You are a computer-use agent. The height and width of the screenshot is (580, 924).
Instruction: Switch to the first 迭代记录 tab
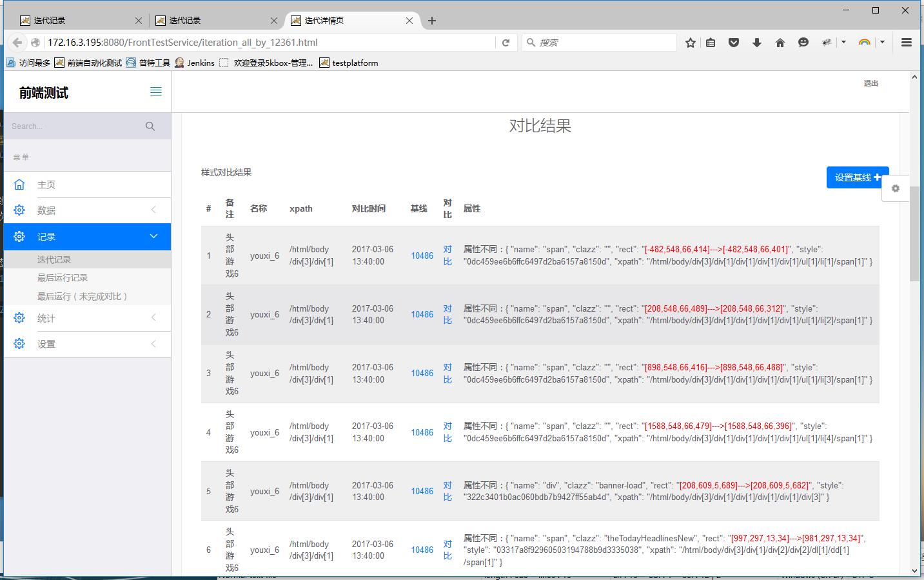(x=81, y=21)
